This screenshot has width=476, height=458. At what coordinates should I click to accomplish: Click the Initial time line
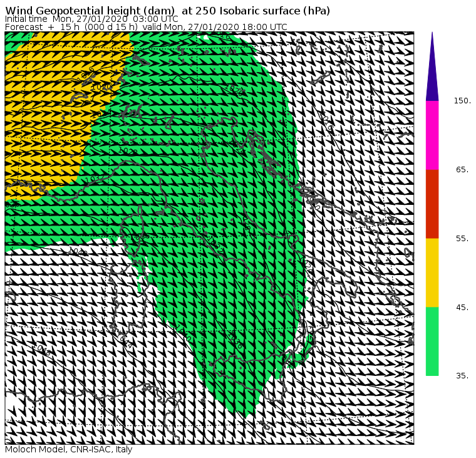tap(91, 19)
